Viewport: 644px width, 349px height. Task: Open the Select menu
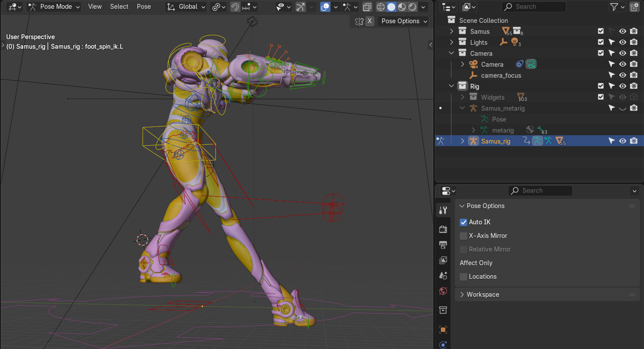tap(119, 7)
